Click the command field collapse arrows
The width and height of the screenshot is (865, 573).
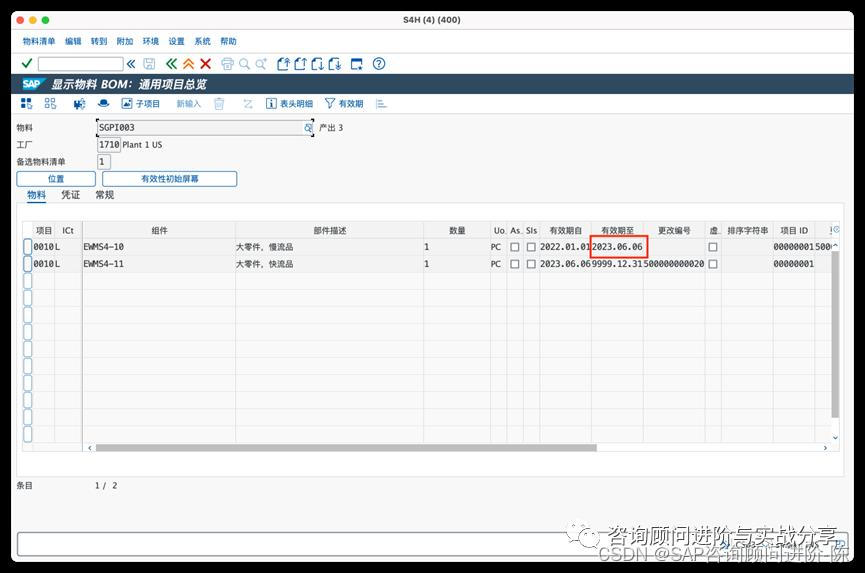click(x=131, y=64)
